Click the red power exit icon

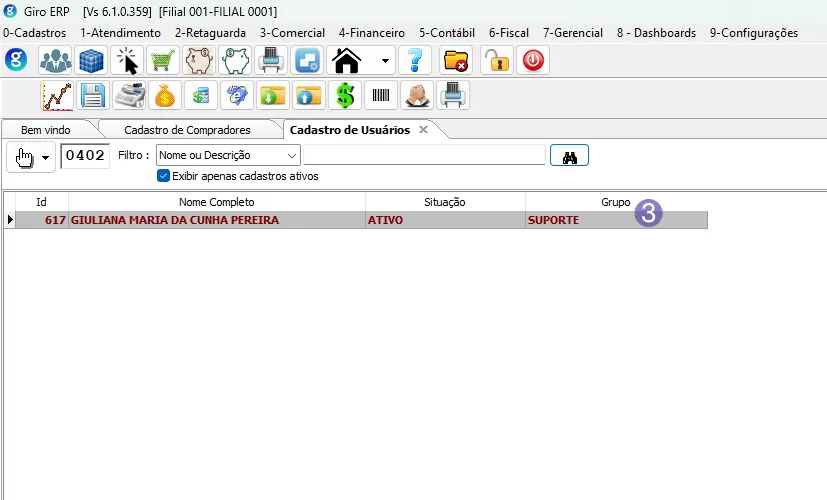[x=533, y=61]
